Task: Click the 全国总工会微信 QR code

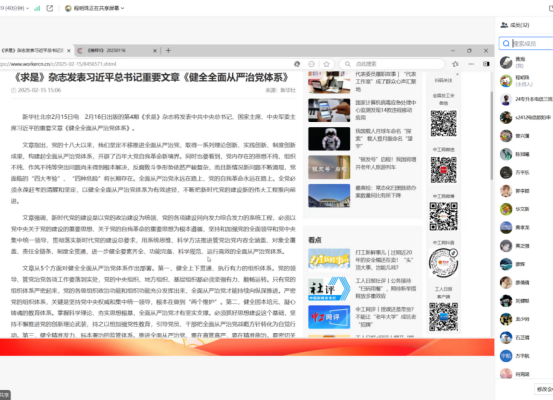Action: tap(444, 123)
